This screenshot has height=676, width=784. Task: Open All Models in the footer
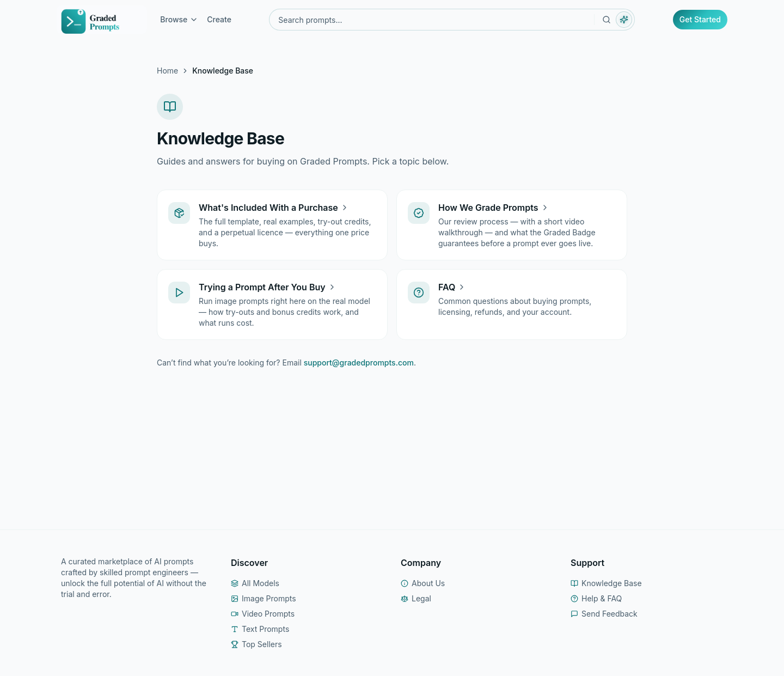click(260, 583)
